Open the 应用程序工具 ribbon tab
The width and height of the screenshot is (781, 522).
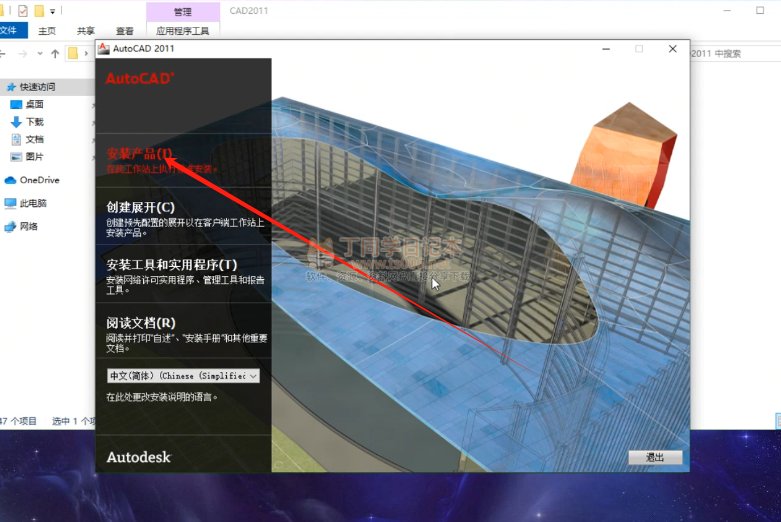pos(182,31)
